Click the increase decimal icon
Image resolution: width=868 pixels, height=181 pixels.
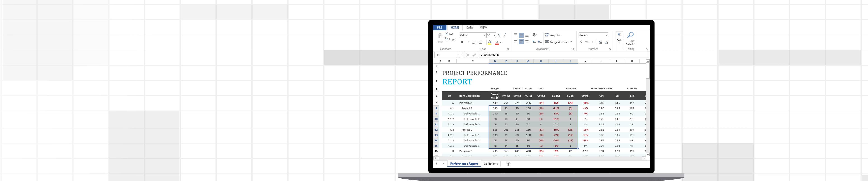tap(600, 43)
